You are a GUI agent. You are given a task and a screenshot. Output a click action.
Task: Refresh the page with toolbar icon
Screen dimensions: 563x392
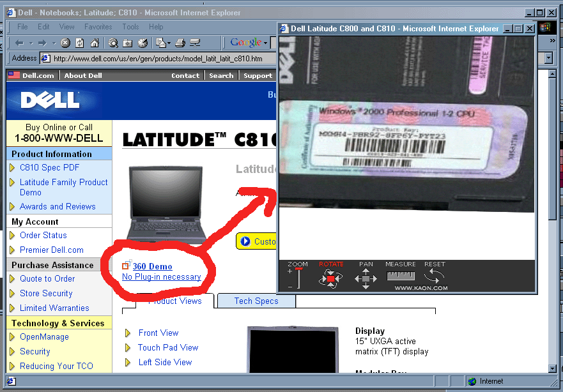click(80, 43)
